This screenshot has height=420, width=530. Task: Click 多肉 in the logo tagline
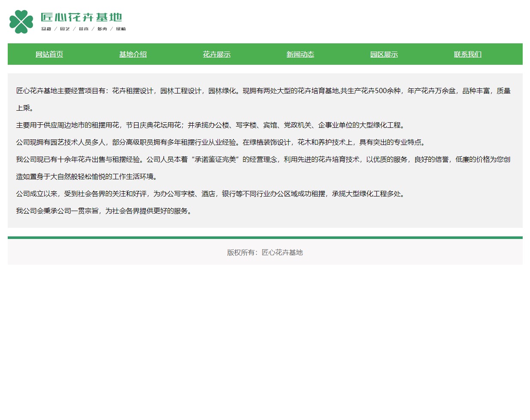point(102,29)
